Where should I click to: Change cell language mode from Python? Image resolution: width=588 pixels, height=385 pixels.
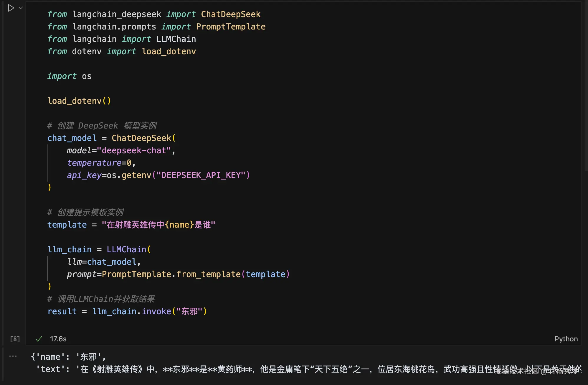point(566,339)
